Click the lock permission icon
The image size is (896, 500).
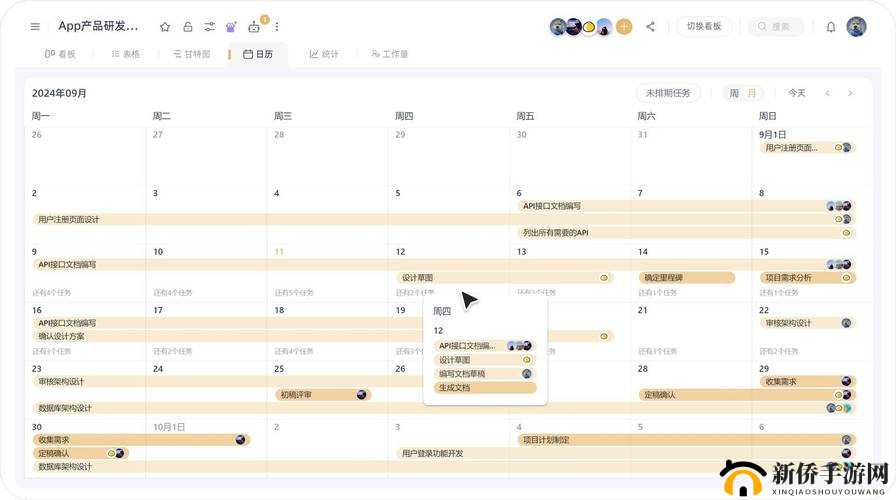click(x=187, y=27)
